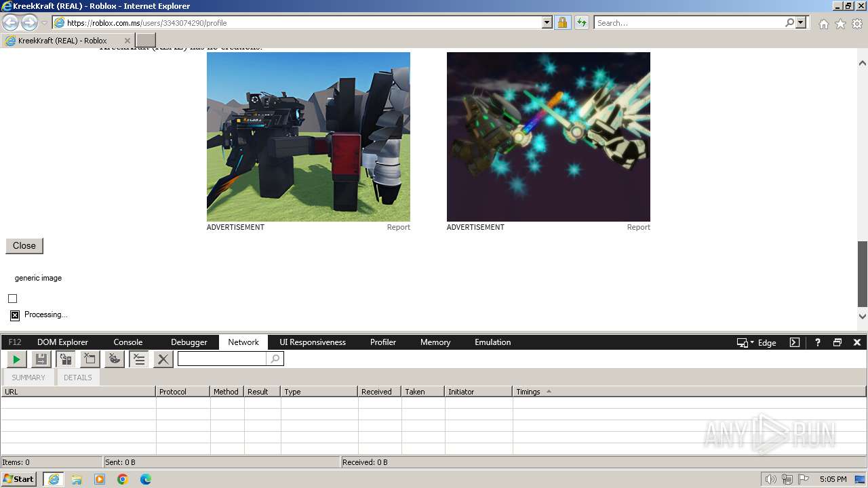Open the F12 developer tools label
The width and height of the screenshot is (868, 488).
pyautogui.click(x=15, y=342)
